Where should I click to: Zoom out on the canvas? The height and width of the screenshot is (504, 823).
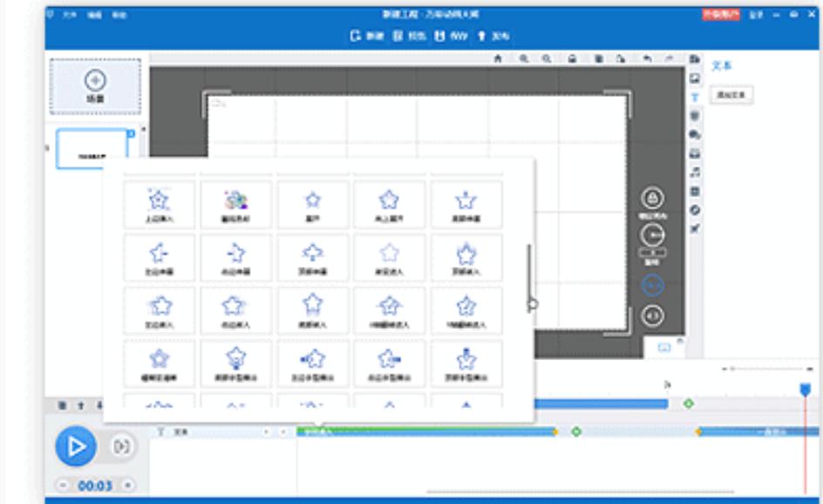547,58
